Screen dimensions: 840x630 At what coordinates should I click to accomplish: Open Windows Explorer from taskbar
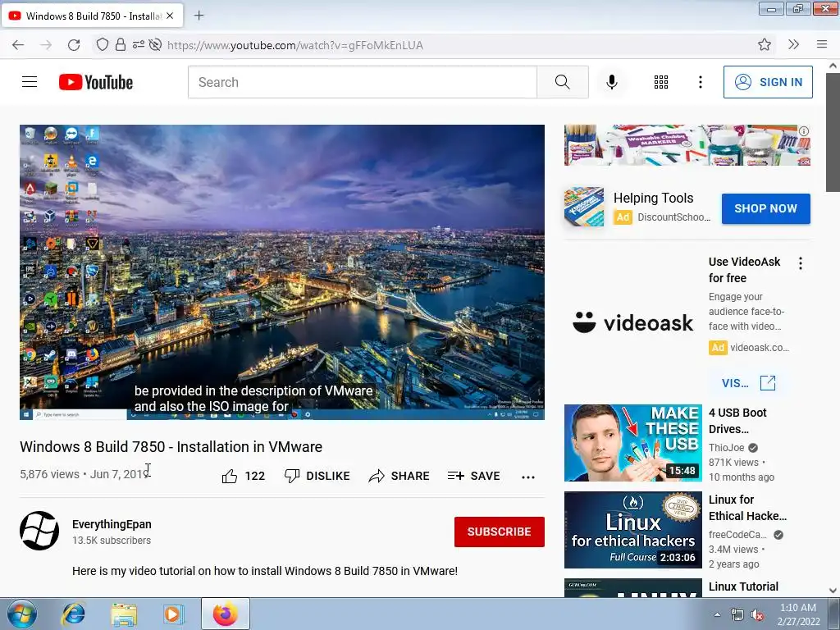[124, 614]
